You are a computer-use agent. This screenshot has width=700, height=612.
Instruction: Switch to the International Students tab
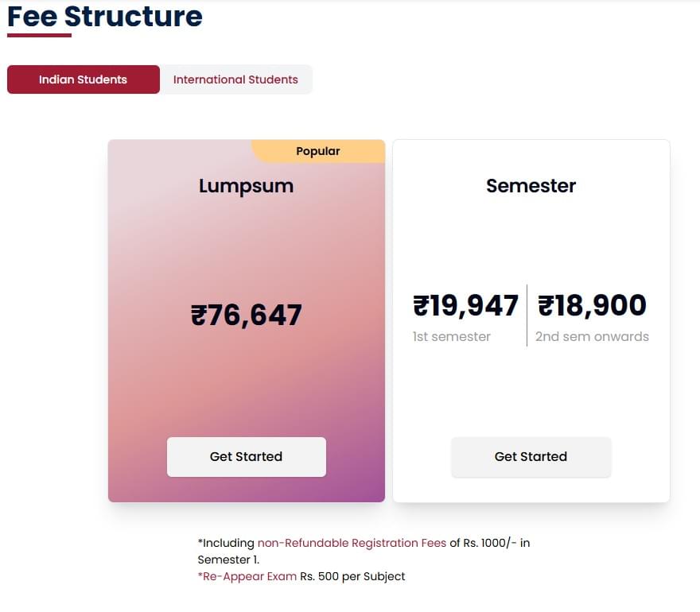click(x=235, y=79)
